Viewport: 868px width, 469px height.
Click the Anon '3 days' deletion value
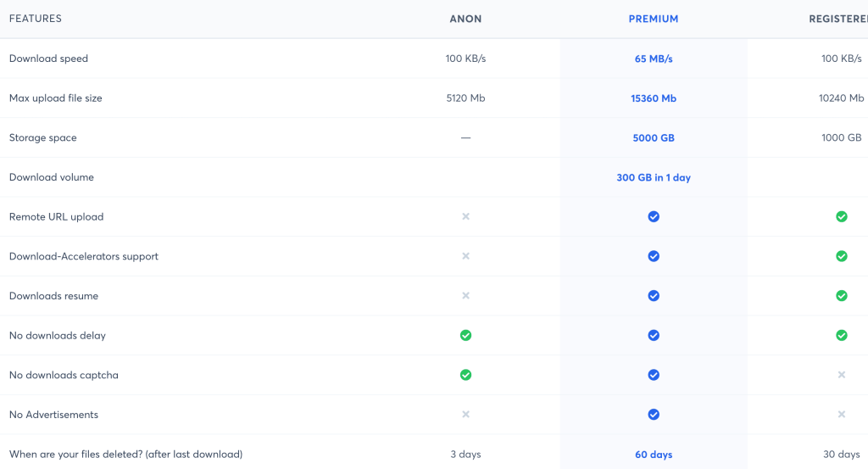465,454
